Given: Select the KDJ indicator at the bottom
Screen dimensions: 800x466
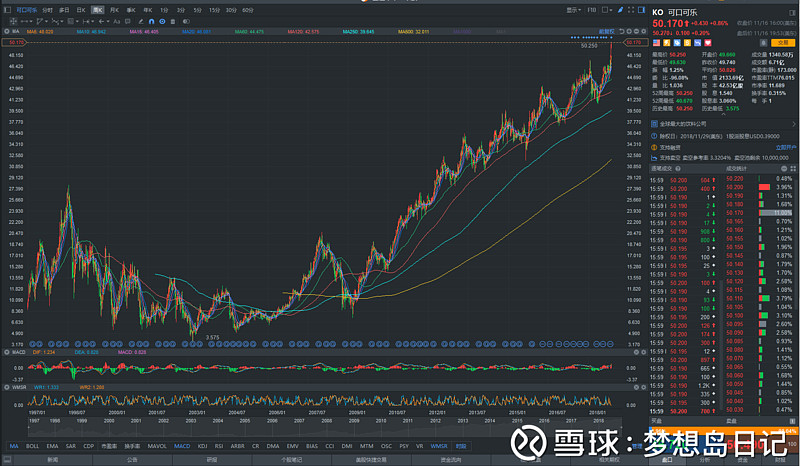Looking at the screenshot, I should (203, 446).
